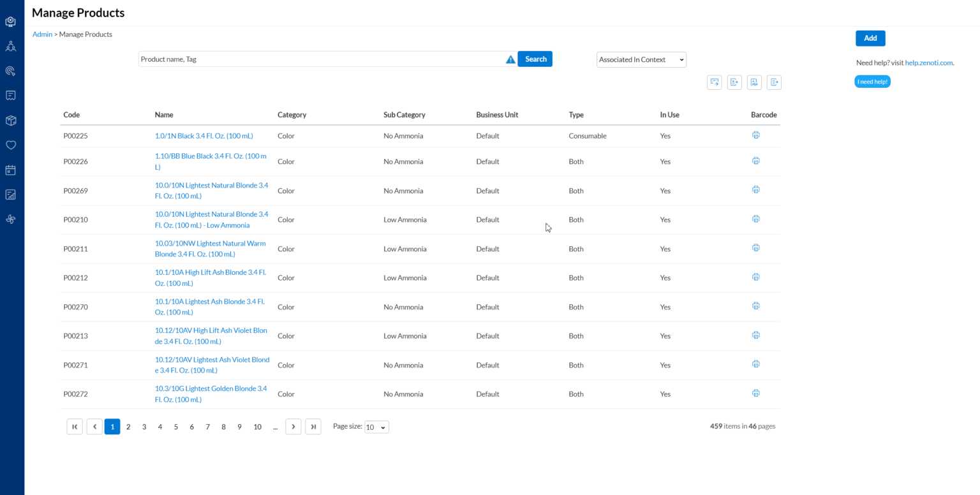Open the Marketing target icon in sidebar

coord(10,71)
